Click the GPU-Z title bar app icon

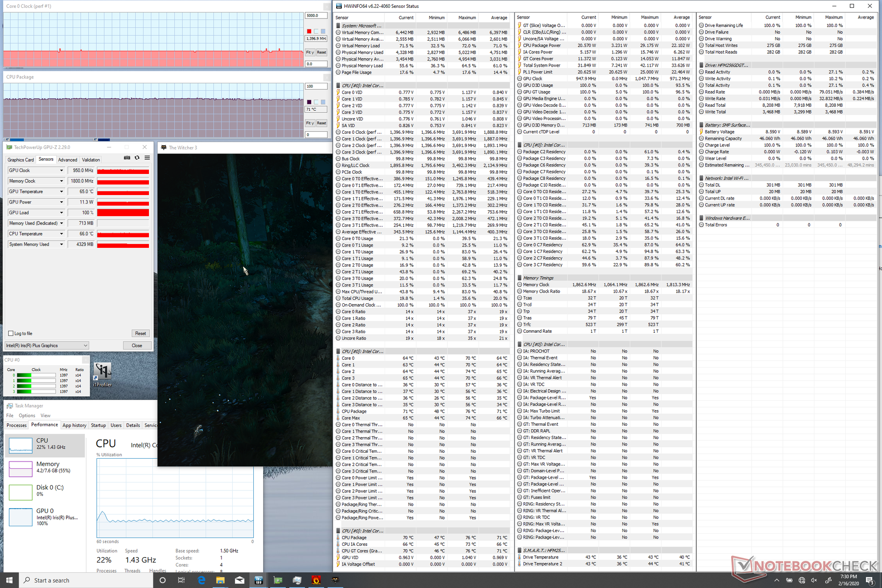coord(9,147)
